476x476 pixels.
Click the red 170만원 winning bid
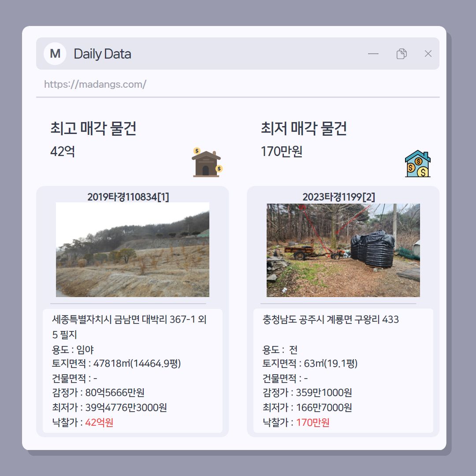click(312, 422)
